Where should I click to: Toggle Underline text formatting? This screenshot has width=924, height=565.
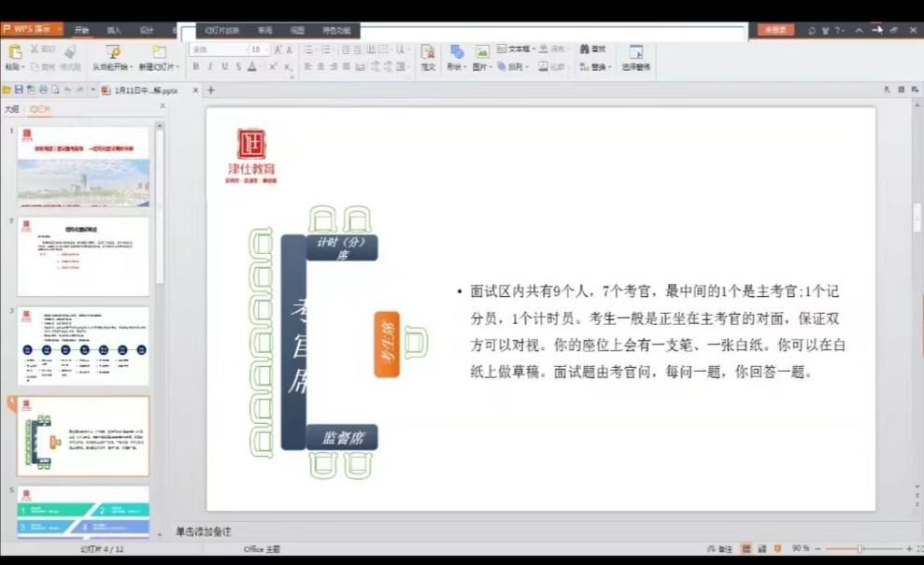[x=224, y=67]
